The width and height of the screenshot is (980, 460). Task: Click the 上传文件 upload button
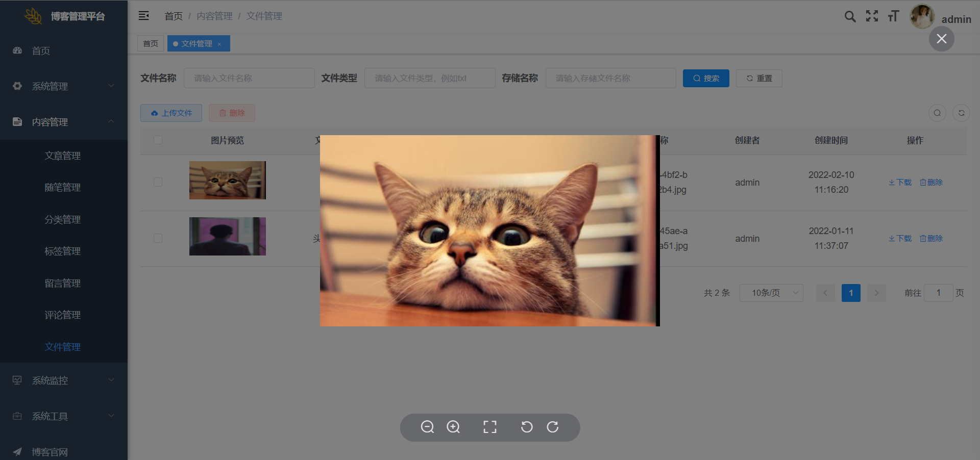tap(171, 113)
